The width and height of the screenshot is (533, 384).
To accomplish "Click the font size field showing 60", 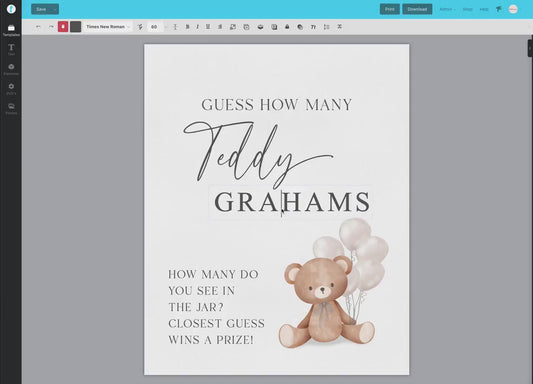I will (155, 27).
